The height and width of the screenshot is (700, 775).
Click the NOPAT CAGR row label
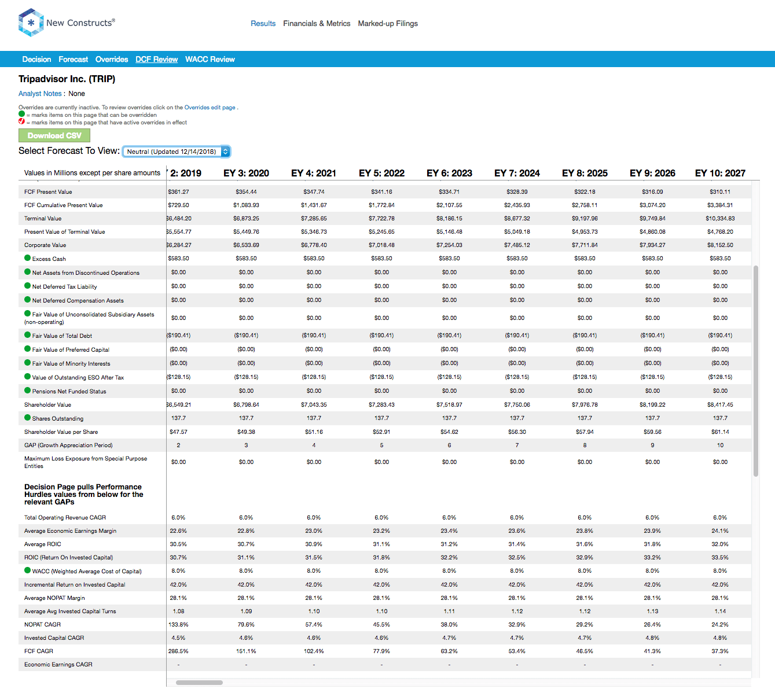pos(42,625)
